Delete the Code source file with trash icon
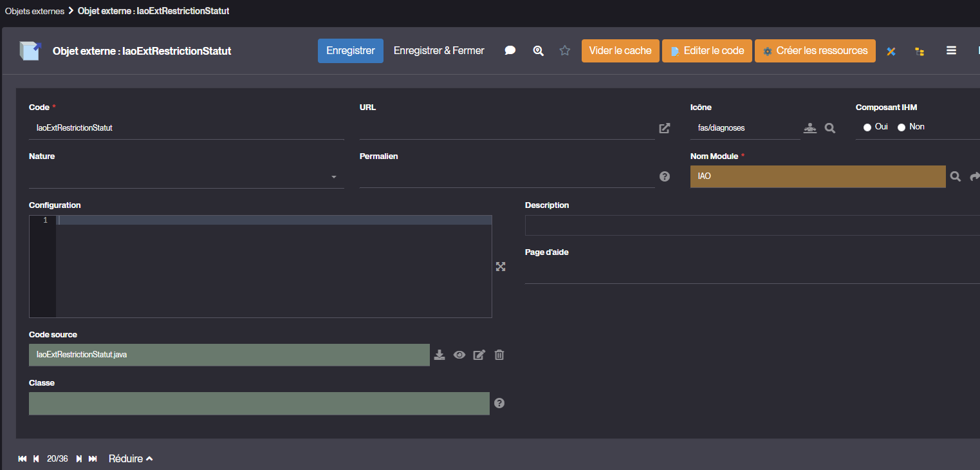Image resolution: width=980 pixels, height=470 pixels. pyautogui.click(x=499, y=355)
